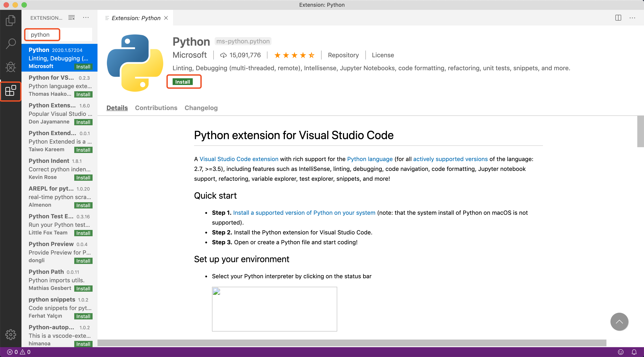This screenshot has width=644, height=357.
Task: Open the Search view in the activity bar
Action: pos(11,43)
